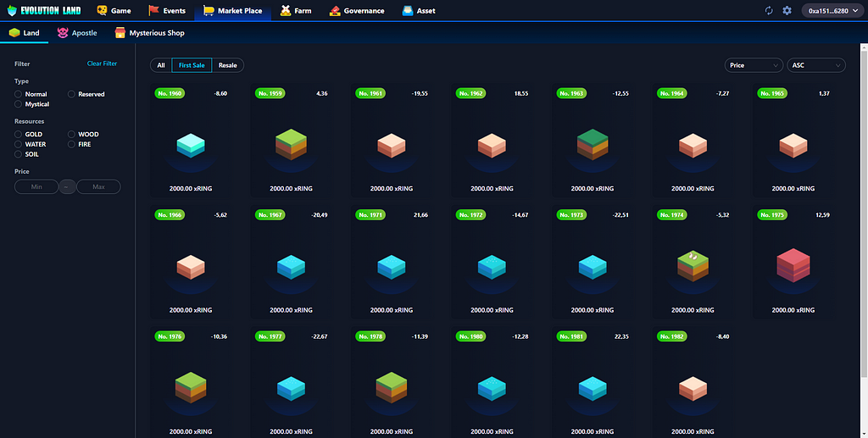868x438 pixels.
Task: Open the Asset menu
Action: (x=419, y=10)
